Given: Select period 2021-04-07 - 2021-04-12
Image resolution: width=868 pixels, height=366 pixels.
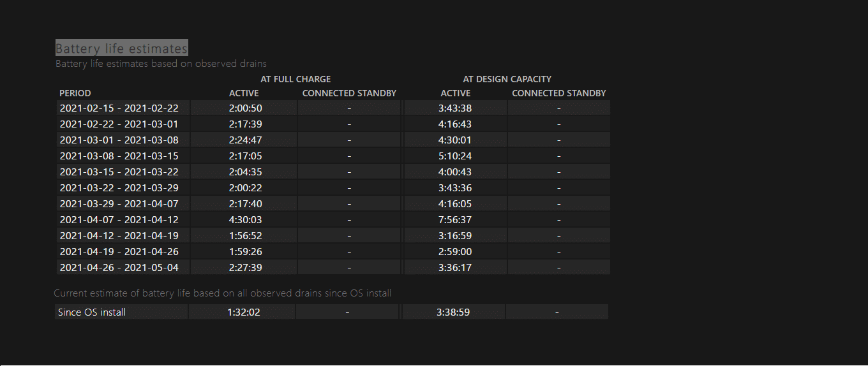Looking at the screenshot, I should [119, 220].
